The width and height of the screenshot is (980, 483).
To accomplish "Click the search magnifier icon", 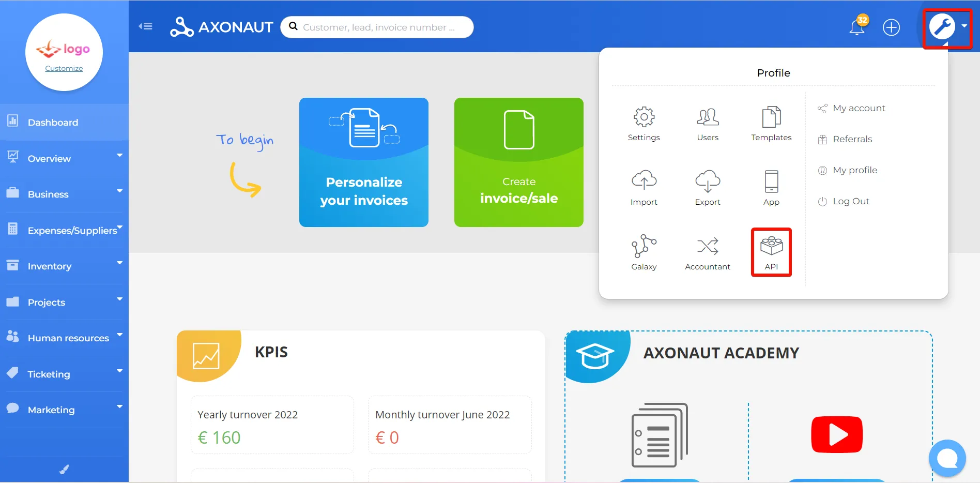I will pos(293,26).
